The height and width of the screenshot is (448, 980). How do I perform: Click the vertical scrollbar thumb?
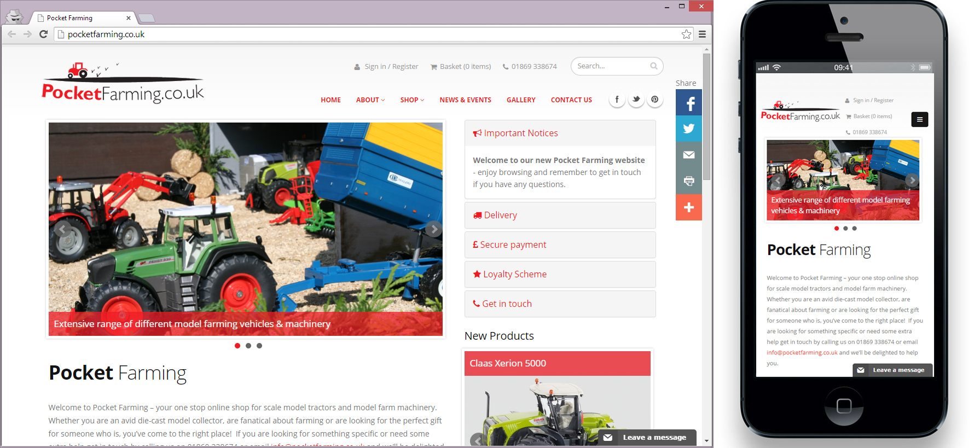pyautogui.click(x=707, y=117)
